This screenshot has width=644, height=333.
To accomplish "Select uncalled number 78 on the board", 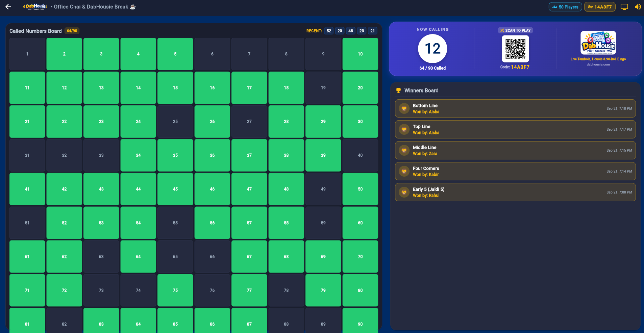I will (x=286, y=290).
